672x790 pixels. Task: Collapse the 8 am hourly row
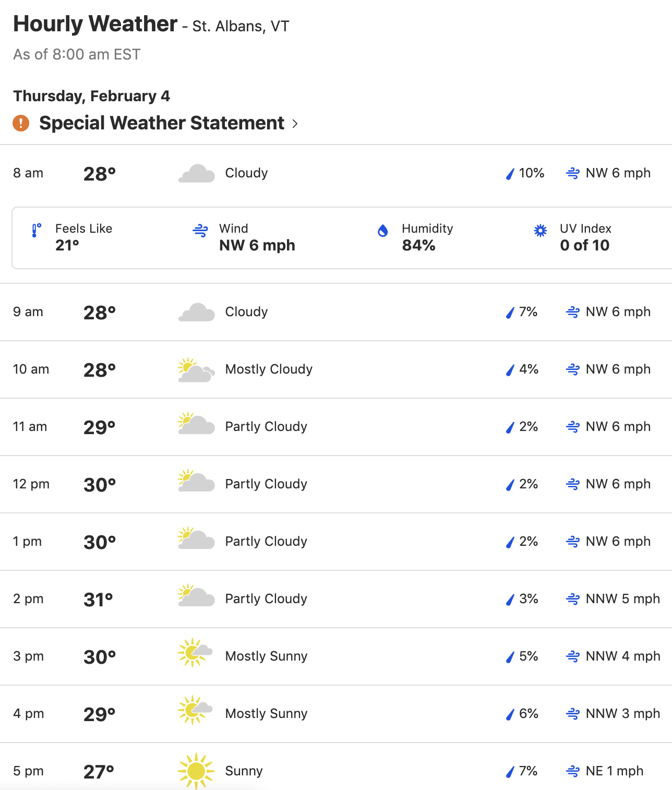334,173
